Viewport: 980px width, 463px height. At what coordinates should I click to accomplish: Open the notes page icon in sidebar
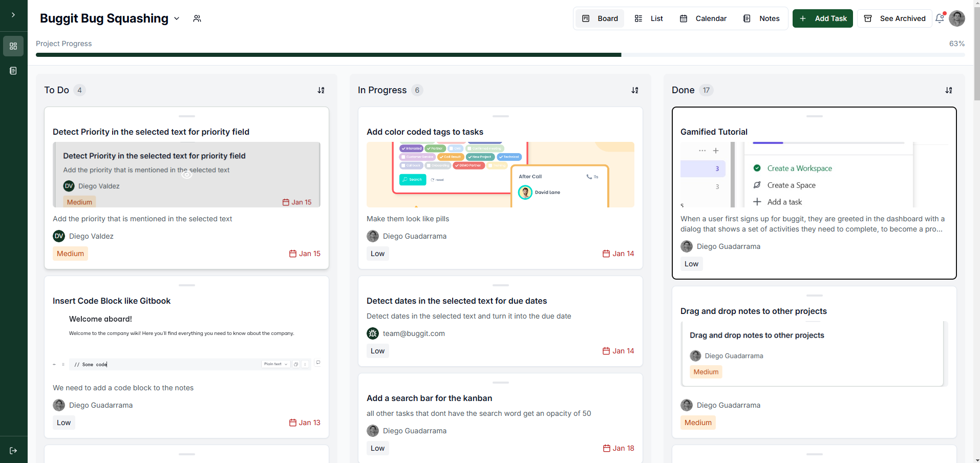click(13, 71)
